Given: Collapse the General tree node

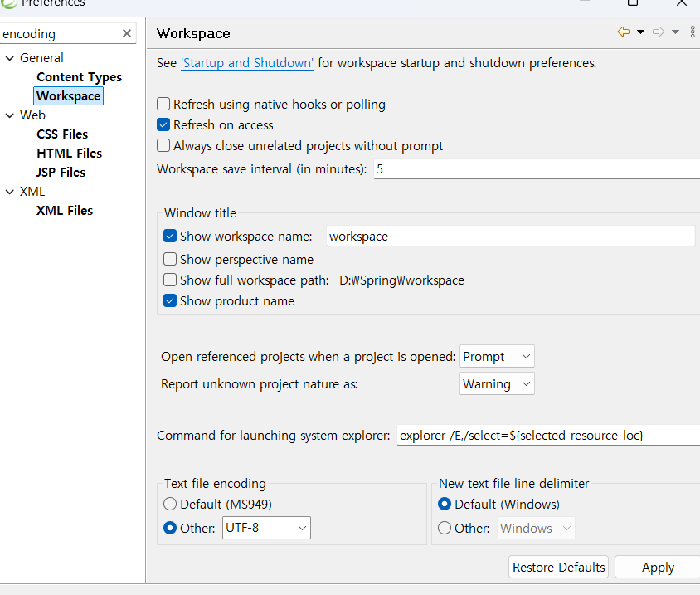Looking at the screenshot, I should click(x=10, y=58).
